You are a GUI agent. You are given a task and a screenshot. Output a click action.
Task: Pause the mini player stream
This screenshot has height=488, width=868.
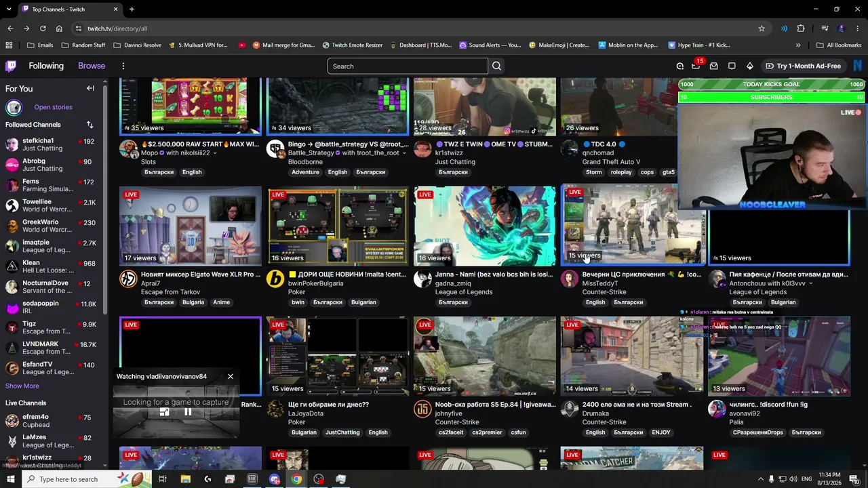click(188, 411)
